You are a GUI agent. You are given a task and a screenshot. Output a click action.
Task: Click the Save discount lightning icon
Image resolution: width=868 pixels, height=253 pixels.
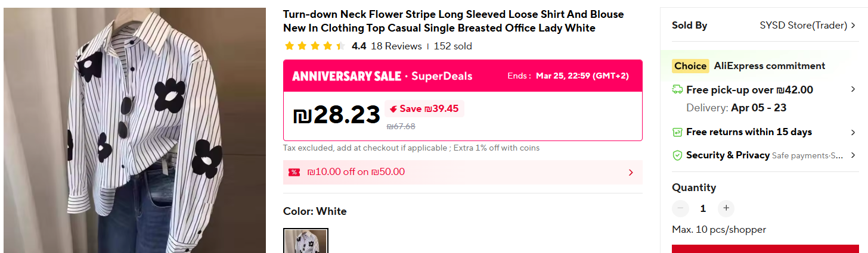[393, 109]
